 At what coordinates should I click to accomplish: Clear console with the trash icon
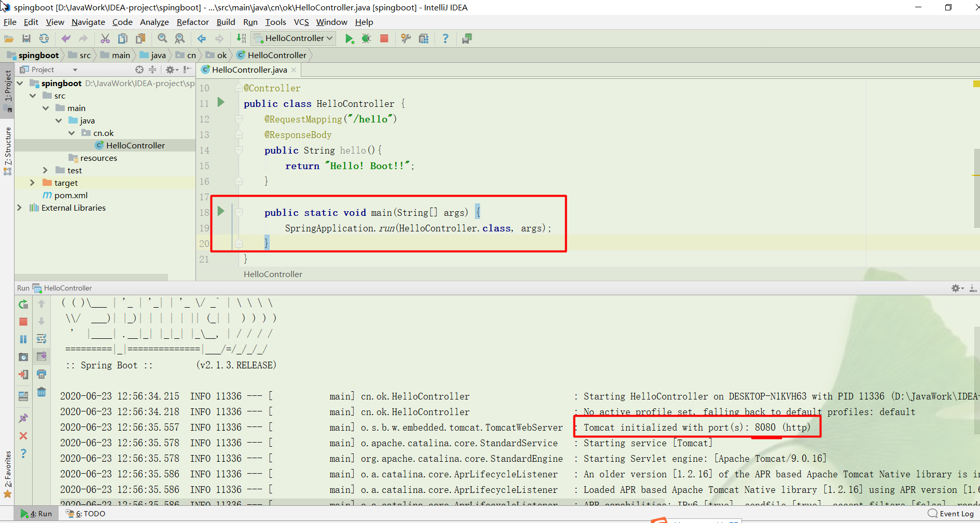(41, 392)
